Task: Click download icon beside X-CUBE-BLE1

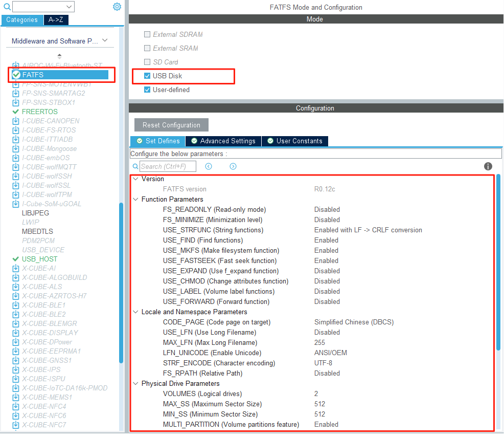Action: [x=15, y=305]
